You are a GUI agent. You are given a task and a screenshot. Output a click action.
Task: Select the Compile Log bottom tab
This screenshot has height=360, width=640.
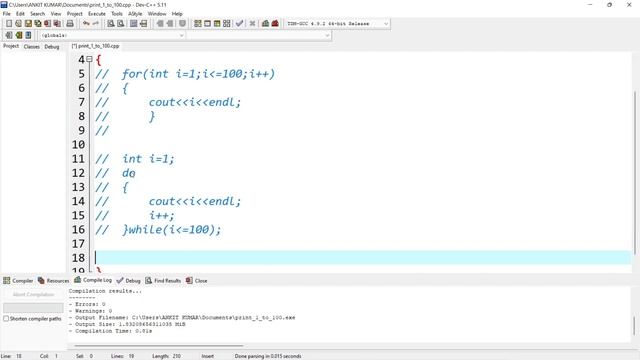coord(93,280)
